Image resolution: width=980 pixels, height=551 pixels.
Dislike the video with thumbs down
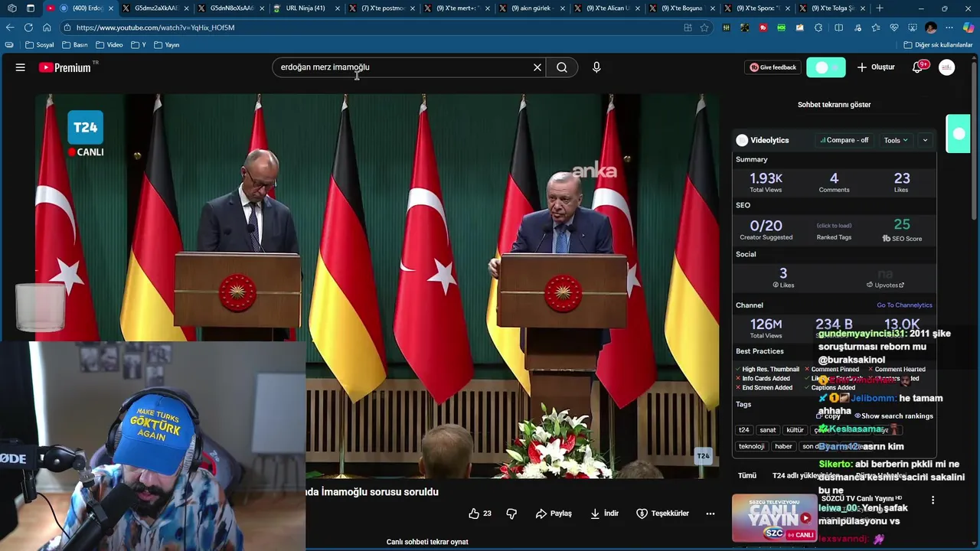[x=511, y=514]
